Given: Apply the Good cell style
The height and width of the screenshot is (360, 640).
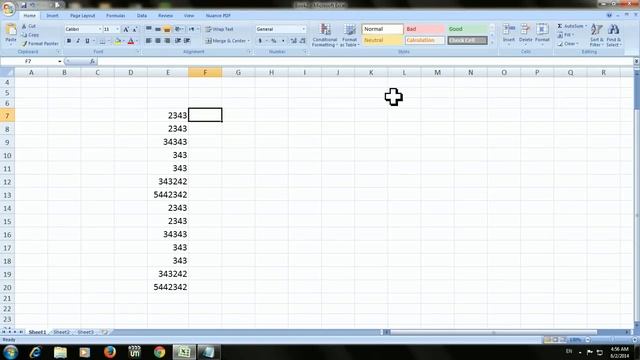Looking at the screenshot, I should (x=467, y=29).
